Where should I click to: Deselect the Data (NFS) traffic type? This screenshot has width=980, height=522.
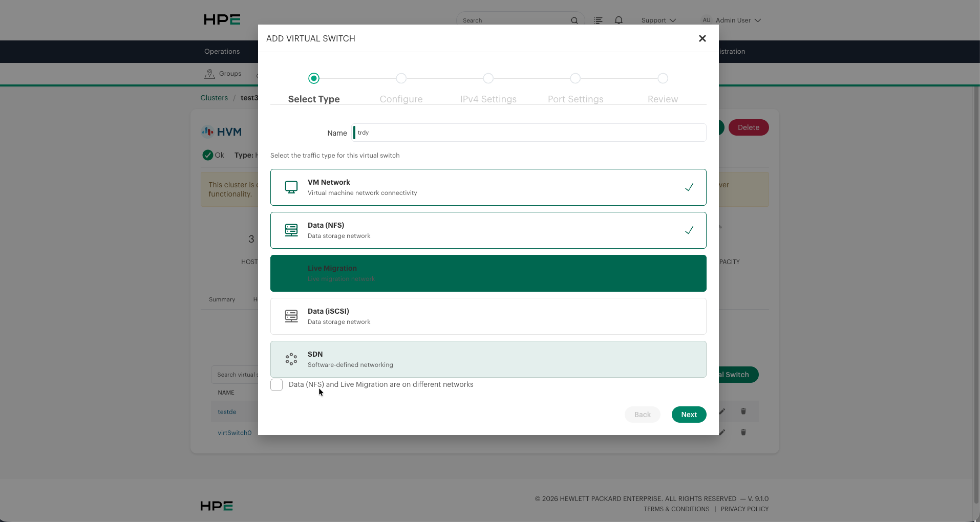coord(488,230)
